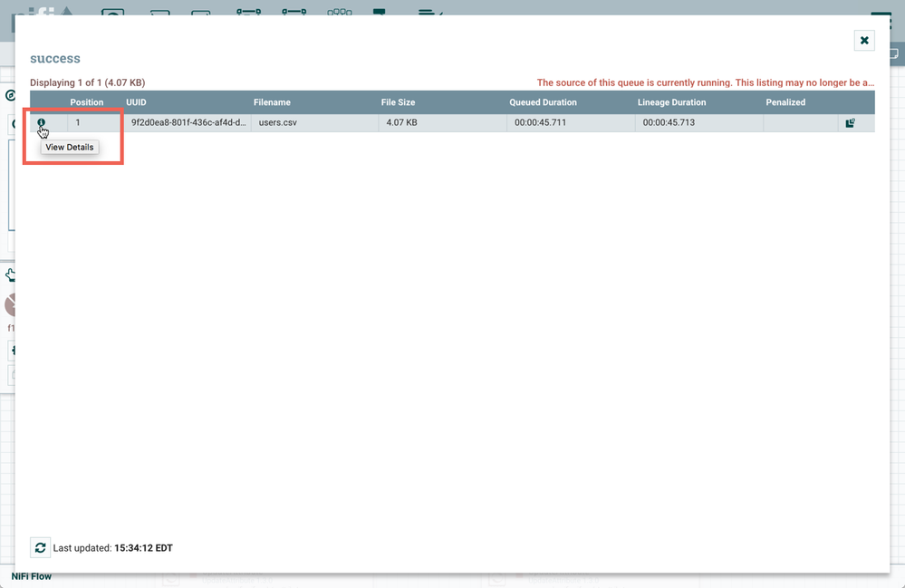
Task: Click the Penalized column header
Action: [785, 102]
